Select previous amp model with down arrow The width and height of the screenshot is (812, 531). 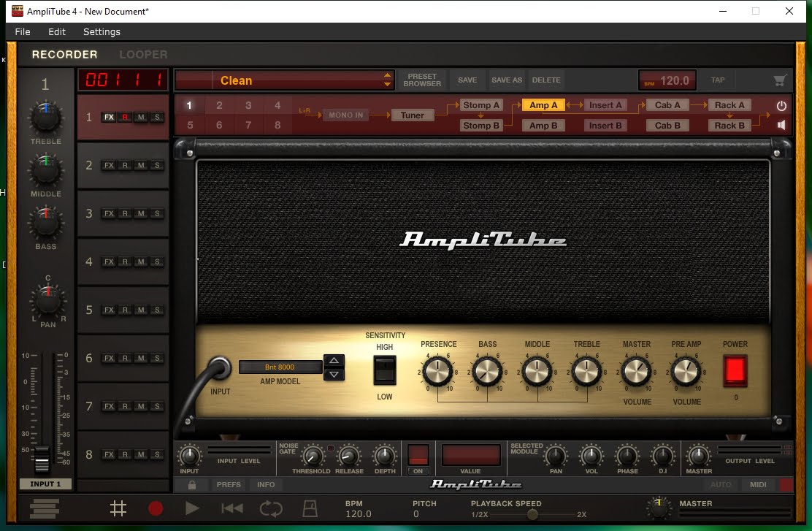tap(334, 374)
